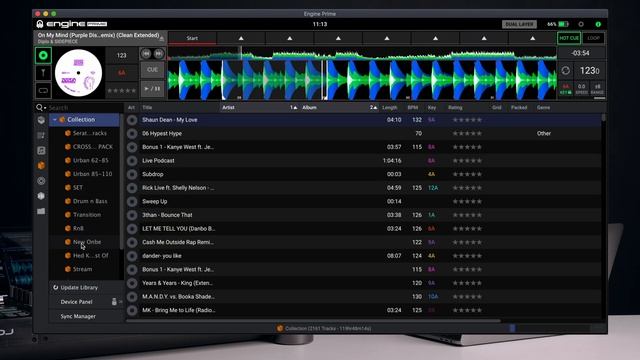640x360 pixels.
Task: Change the pitch RANGE ±8 setting
Action: tap(597, 89)
